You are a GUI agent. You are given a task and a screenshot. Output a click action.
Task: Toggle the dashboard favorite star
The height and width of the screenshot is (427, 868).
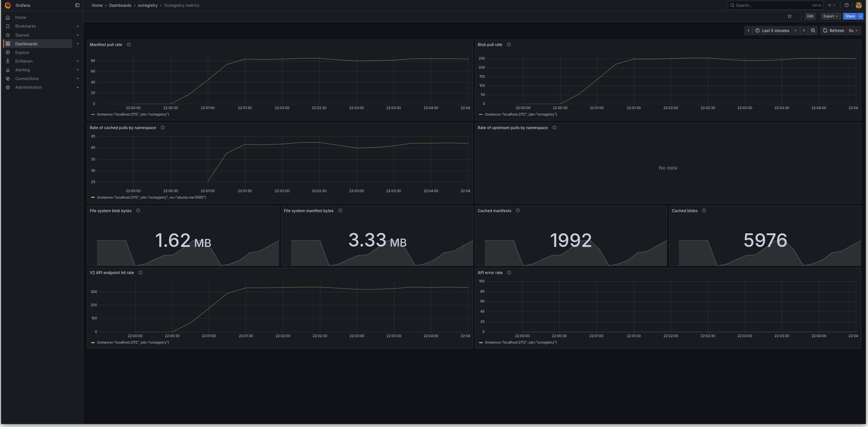click(789, 16)
